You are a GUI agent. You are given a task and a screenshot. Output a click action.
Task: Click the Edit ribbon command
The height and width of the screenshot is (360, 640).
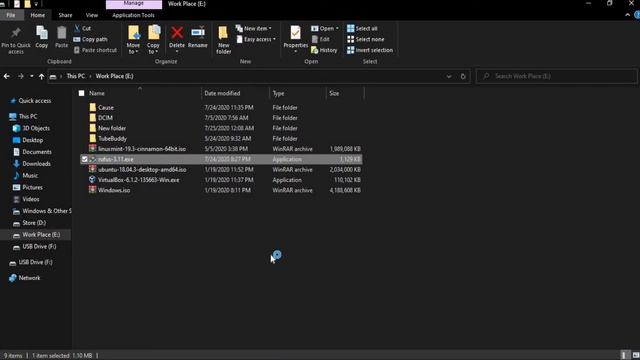pos(321,40)
